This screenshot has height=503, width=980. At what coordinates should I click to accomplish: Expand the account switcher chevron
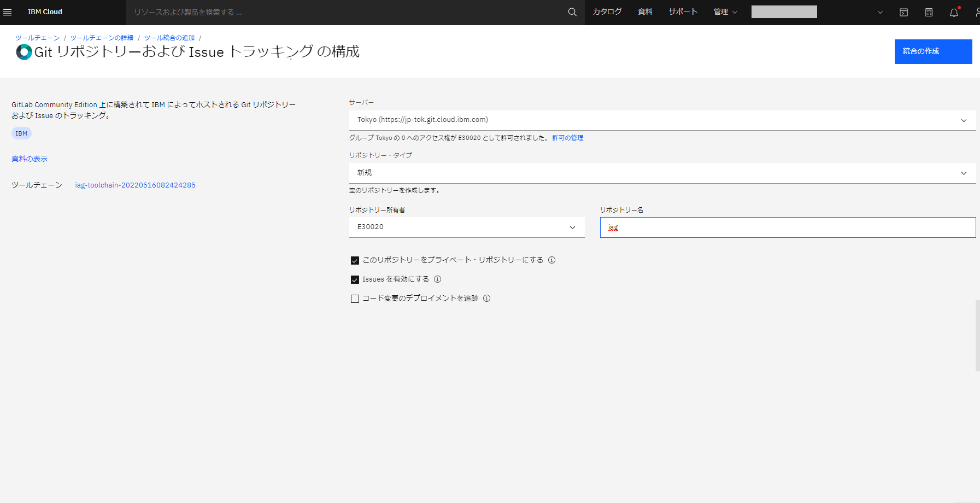(880, 12)
